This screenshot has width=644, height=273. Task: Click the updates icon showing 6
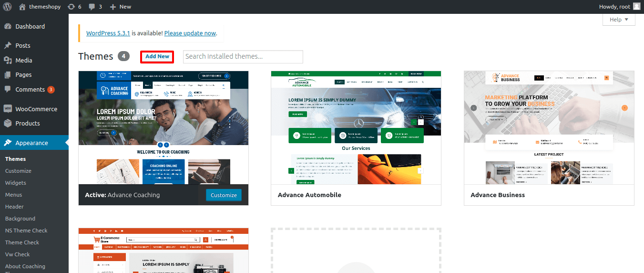[72, 7]
